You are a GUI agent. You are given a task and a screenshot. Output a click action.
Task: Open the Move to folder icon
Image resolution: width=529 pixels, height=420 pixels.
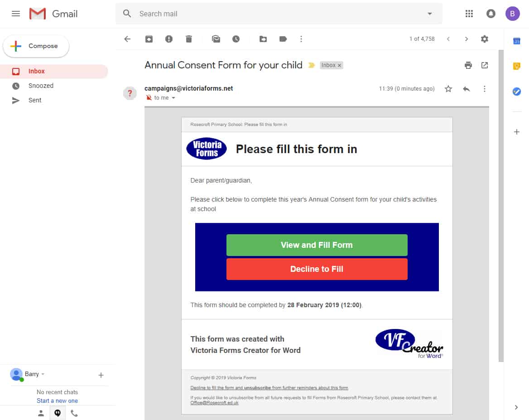click(263, 39)
